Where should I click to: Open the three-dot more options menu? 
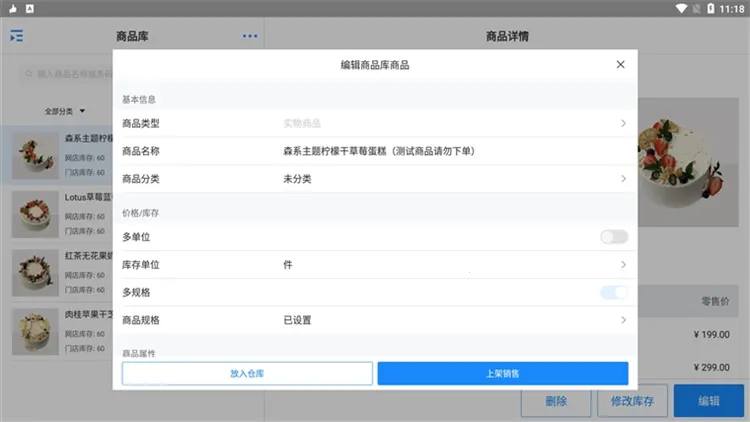(250, 36)
